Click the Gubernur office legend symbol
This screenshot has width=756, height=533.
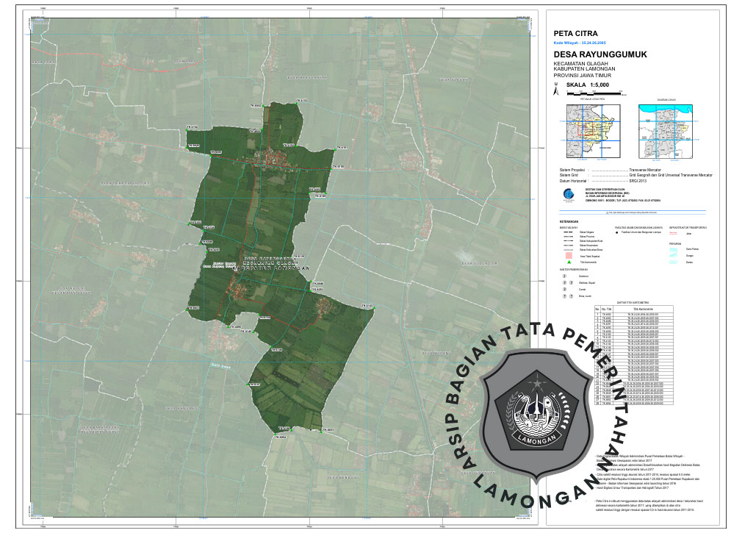(x=564, y=277)
